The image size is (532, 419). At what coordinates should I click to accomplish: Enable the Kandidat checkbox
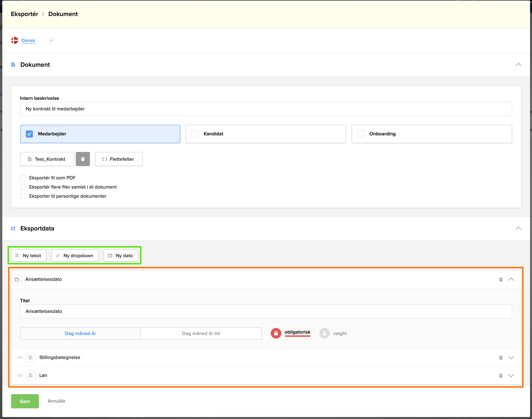(195, 134)
